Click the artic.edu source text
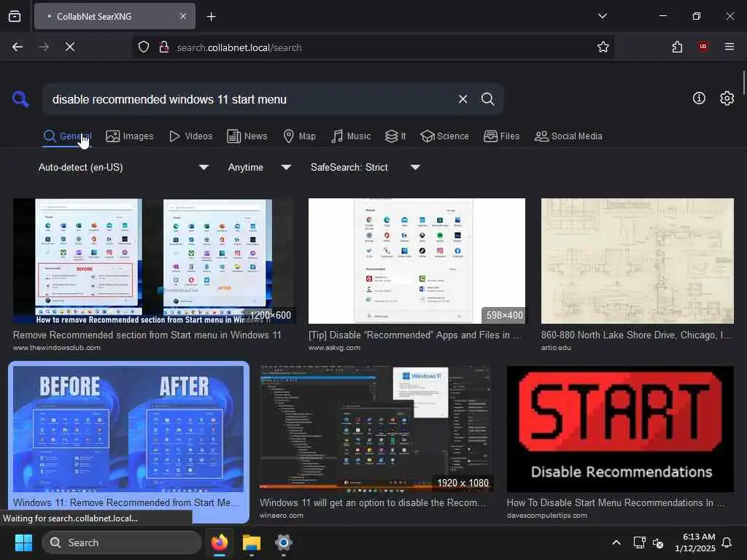The width and height of the screenshot is (747, 560). 556,348
